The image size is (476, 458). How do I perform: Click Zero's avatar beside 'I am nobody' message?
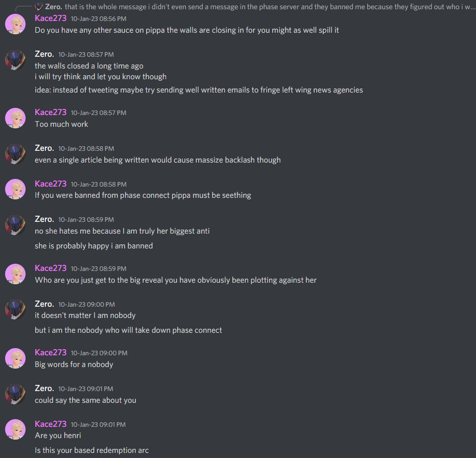coord(15,310)
